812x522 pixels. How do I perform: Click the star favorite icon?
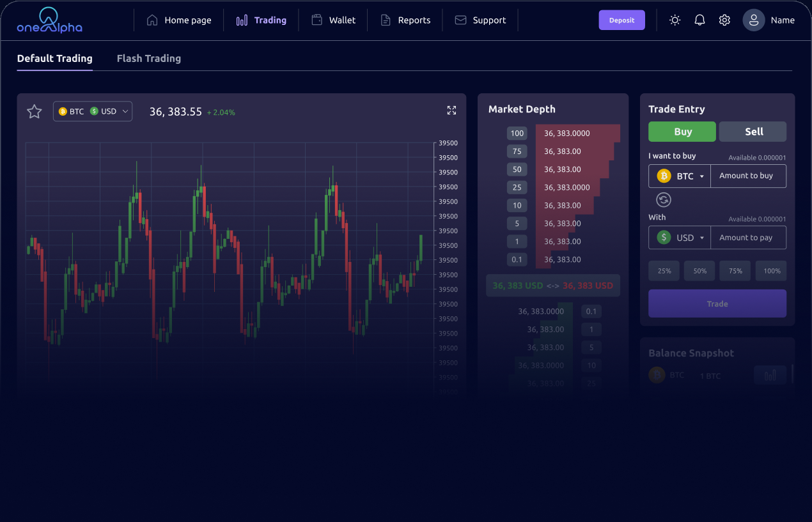point(34,112)
